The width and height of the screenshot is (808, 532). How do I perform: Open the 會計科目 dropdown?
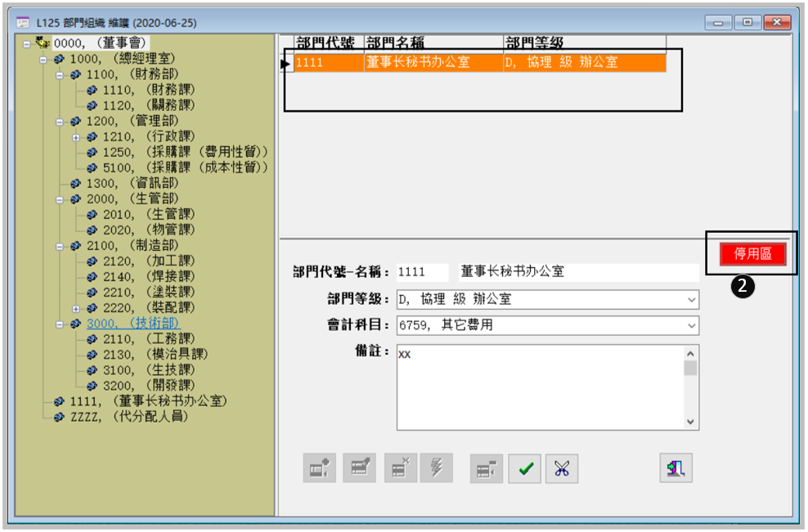tap(691, 325)
